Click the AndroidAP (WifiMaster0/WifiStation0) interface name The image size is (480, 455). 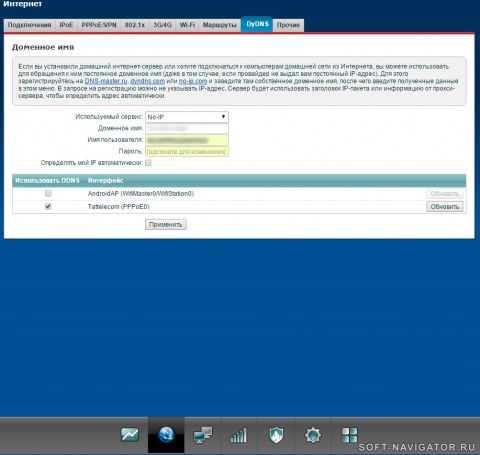[141, 194]
